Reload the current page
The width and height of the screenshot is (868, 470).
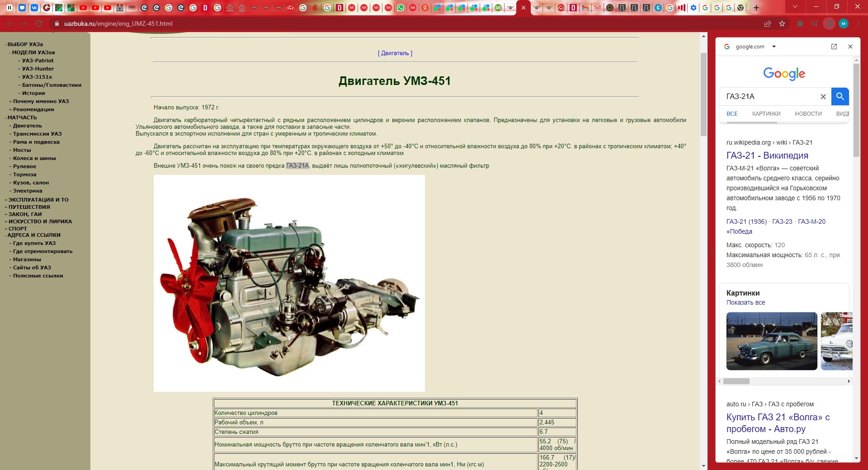point(39,23)
